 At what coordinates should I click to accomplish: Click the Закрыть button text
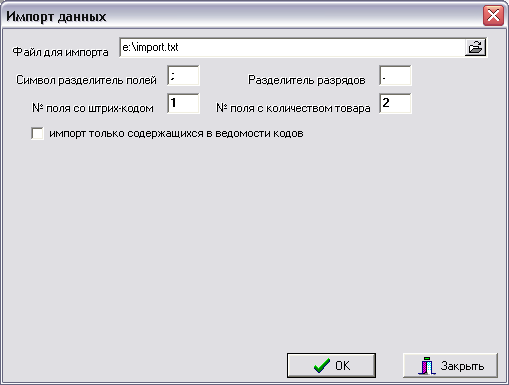[462, 366]
